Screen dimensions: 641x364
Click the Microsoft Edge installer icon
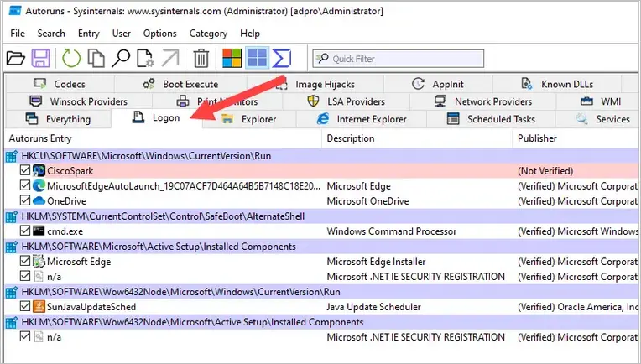[x=39, y=262]
